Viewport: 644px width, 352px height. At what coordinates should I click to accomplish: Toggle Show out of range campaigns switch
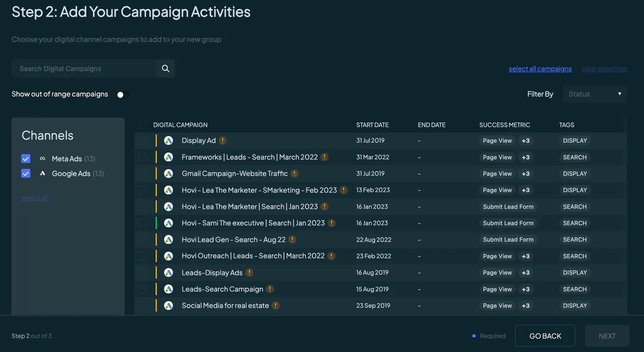122,95
